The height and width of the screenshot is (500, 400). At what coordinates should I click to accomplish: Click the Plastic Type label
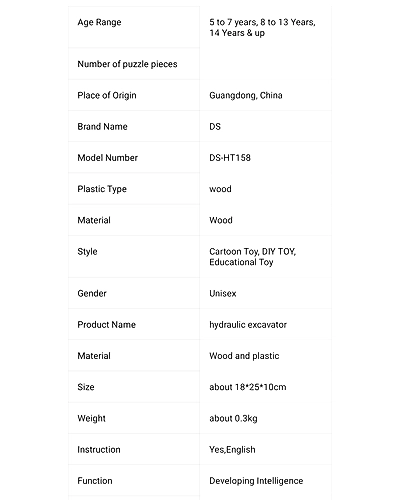pos(102,189)
